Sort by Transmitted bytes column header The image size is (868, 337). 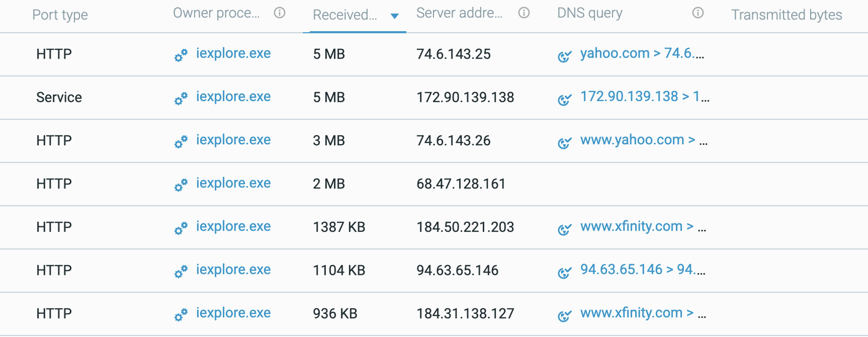786,15
